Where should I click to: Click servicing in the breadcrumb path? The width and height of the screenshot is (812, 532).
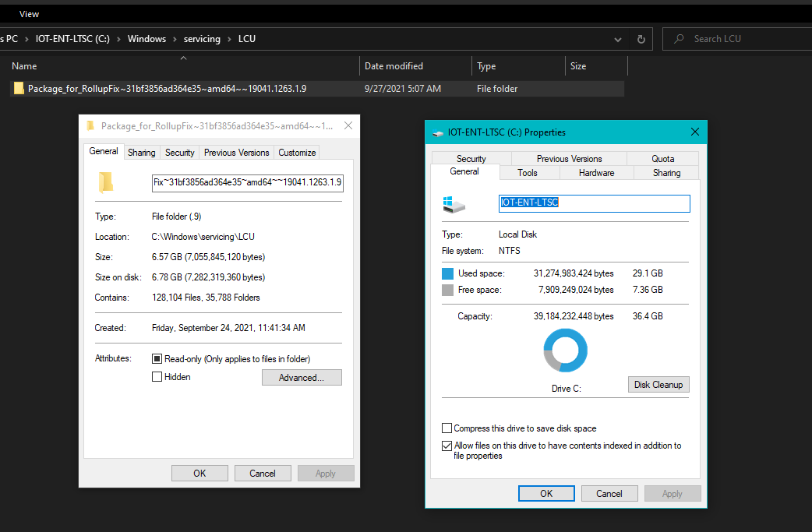coord(202,39)
